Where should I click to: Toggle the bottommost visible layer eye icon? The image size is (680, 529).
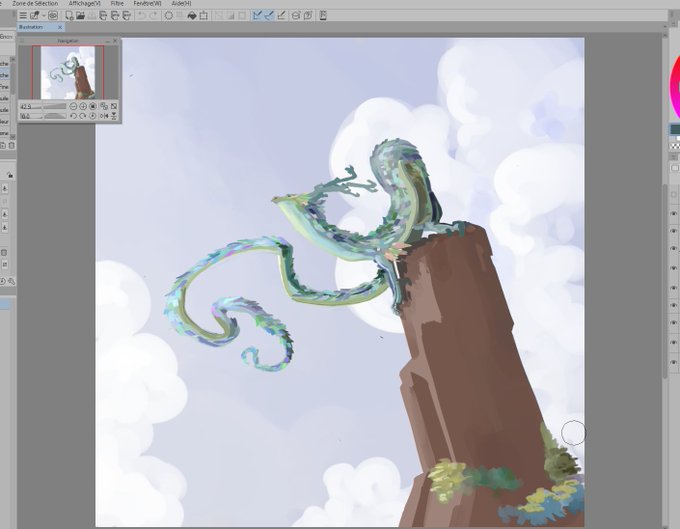click(x=674, y=362)
